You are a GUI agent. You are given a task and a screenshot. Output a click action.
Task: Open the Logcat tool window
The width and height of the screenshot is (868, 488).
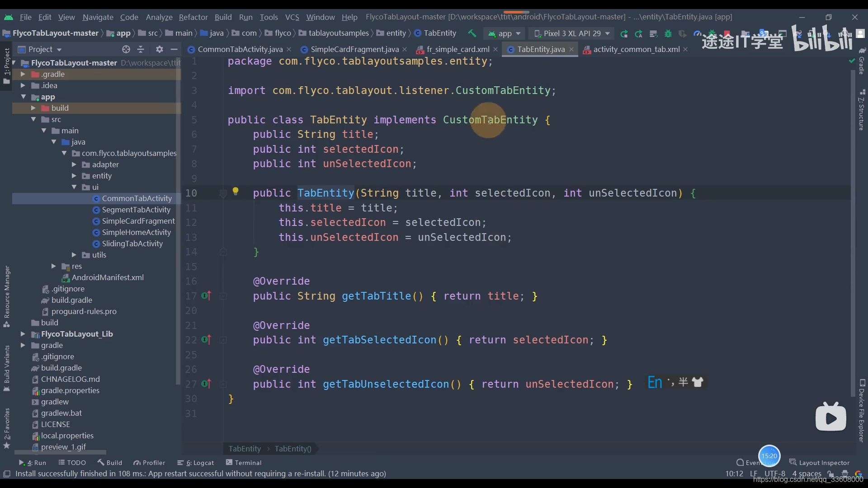[196, 463]
